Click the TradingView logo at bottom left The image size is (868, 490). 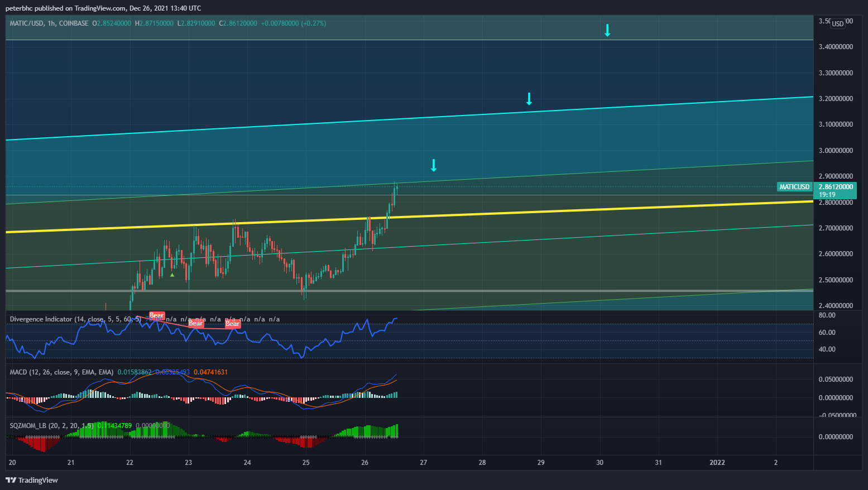click(x=32, y=480)
